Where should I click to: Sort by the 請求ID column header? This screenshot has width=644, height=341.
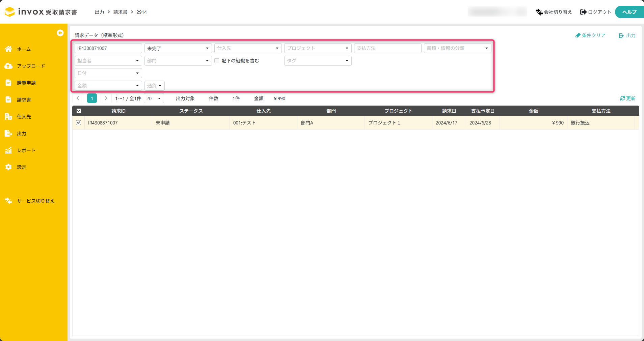point(118,111)
